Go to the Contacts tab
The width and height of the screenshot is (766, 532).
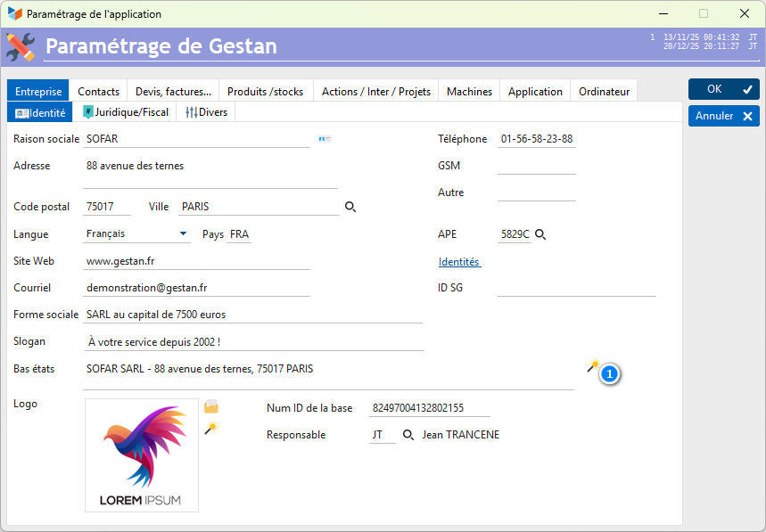point(98,91)
